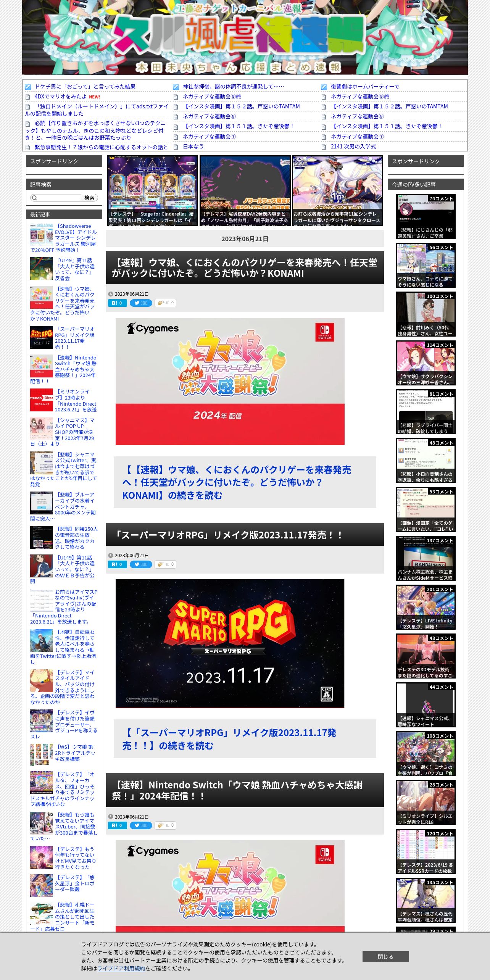
Task: Clap for the スーパーマリオRPG リメイク article
Action: 165,564
